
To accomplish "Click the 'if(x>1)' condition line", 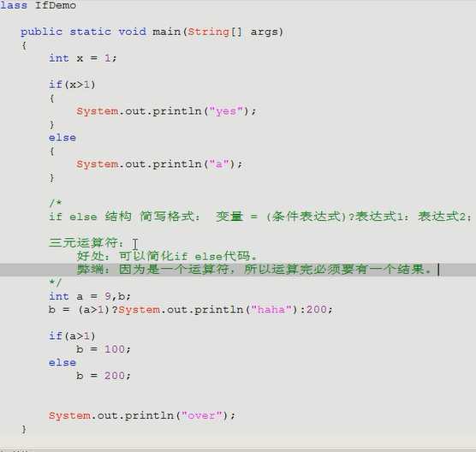I will point(72,85).
